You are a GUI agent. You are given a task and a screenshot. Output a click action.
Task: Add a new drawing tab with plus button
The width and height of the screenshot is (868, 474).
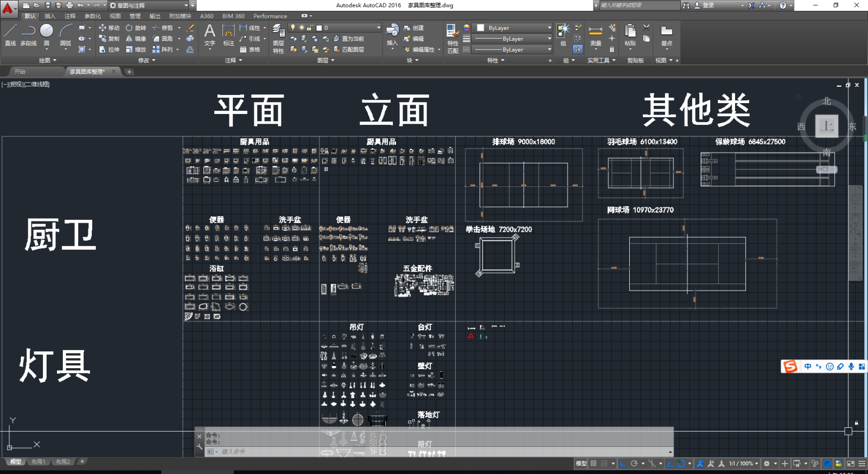(x=129, y=72)
